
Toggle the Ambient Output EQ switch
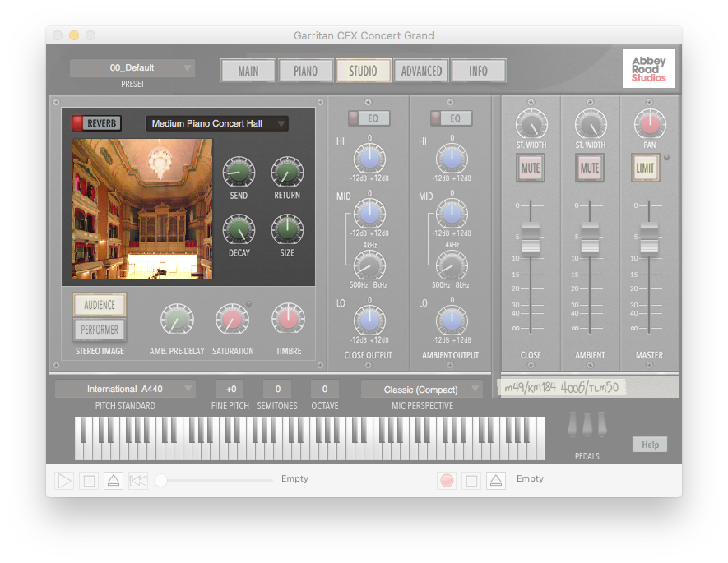tap(452, 118)
